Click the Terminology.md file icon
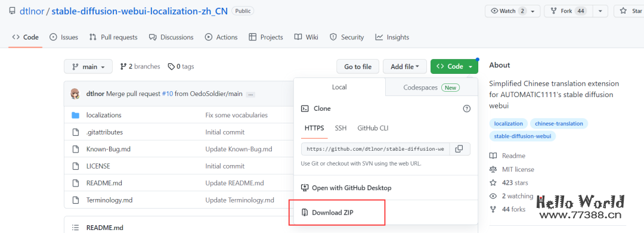This screenshot has height=233, width=644. [x=75, y=200]
